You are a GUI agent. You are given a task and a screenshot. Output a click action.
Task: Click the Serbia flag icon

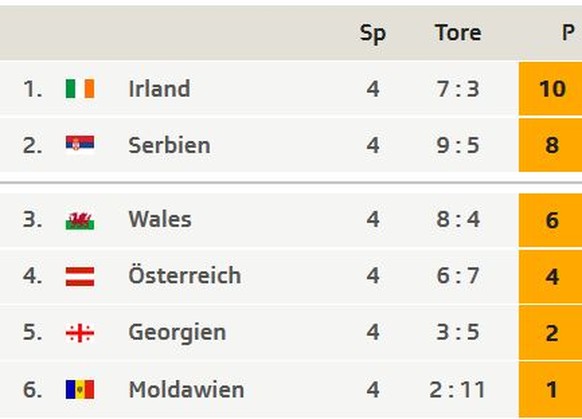pos(80,143)
